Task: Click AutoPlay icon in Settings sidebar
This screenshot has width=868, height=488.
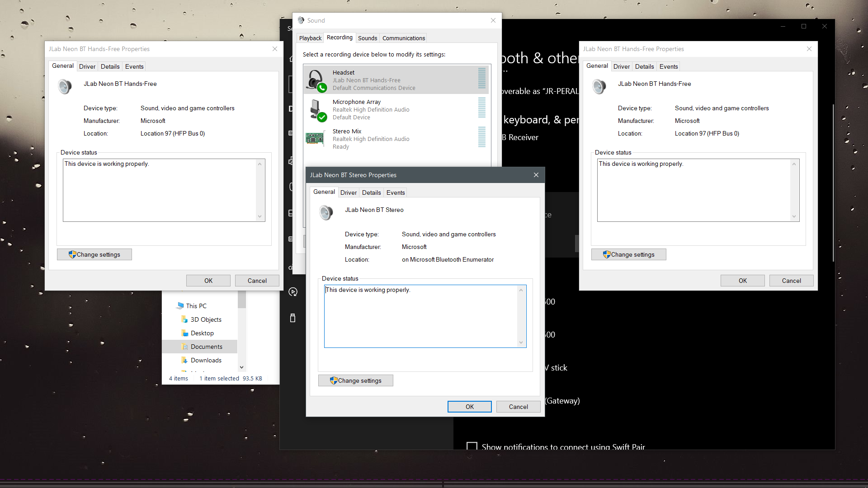Action: pos(293,292)
